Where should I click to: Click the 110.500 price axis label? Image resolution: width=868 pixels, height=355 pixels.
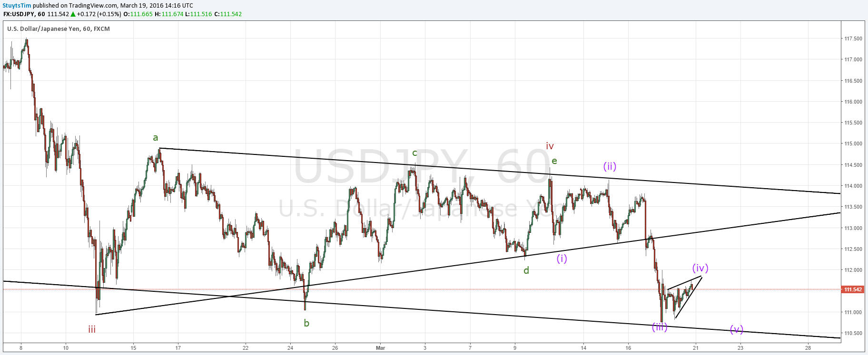pyautogui.click(x=853, y=333)
